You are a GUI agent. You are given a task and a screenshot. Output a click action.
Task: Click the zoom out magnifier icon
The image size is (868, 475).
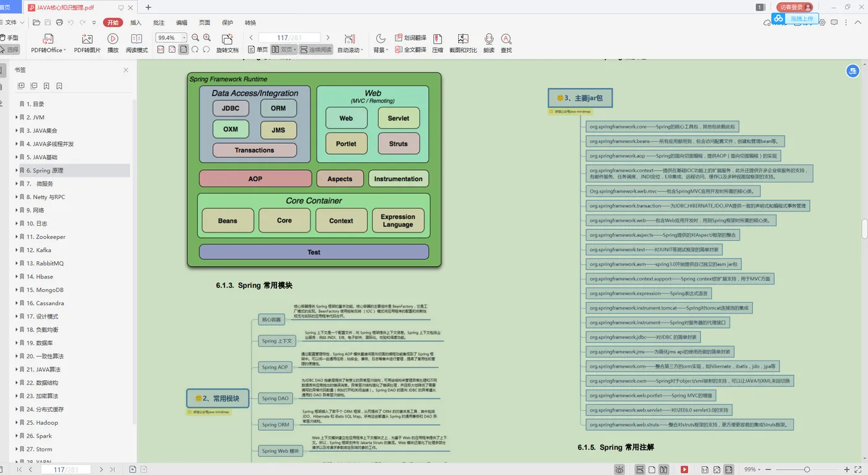pyautogui.click(x=196, y=38)
